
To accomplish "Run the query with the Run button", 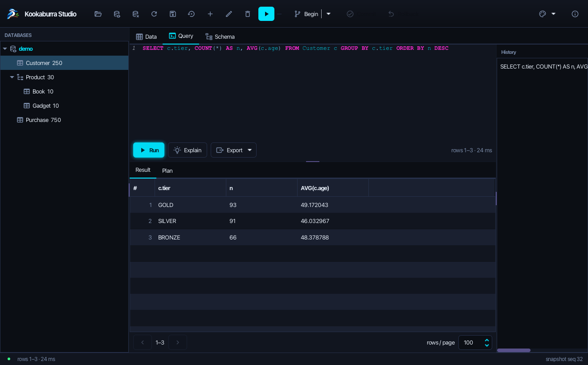I will (x=149, y=150).
